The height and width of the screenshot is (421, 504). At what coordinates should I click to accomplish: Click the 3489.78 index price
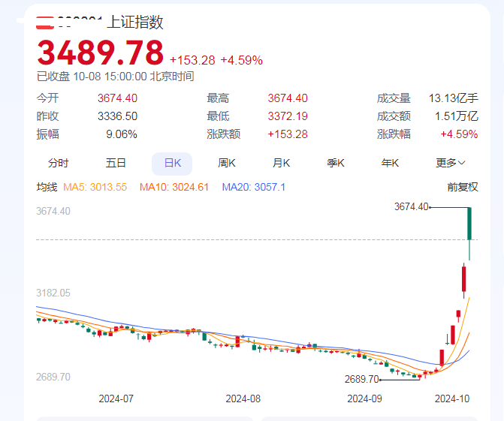[101, 53]
